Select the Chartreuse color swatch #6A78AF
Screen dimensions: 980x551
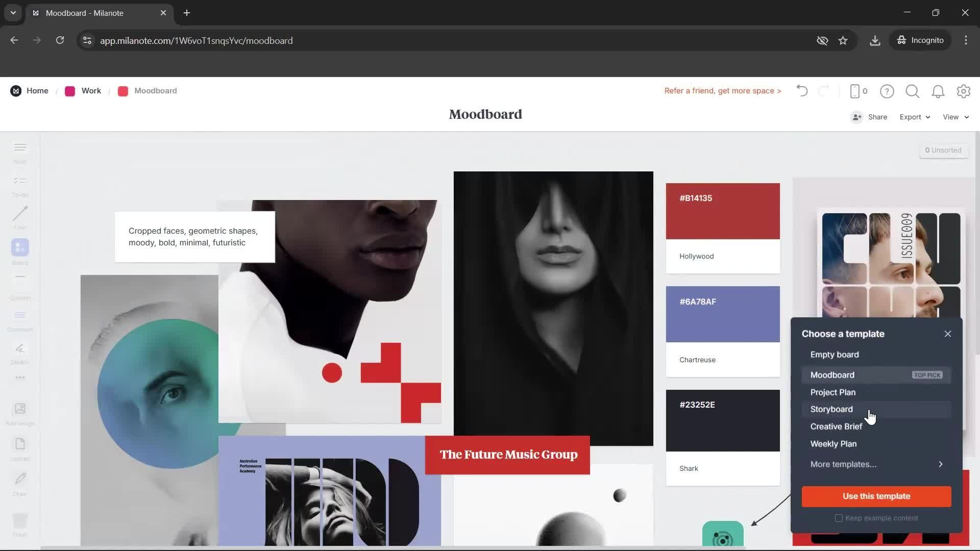pyautogui.click(x=722, y=313)
